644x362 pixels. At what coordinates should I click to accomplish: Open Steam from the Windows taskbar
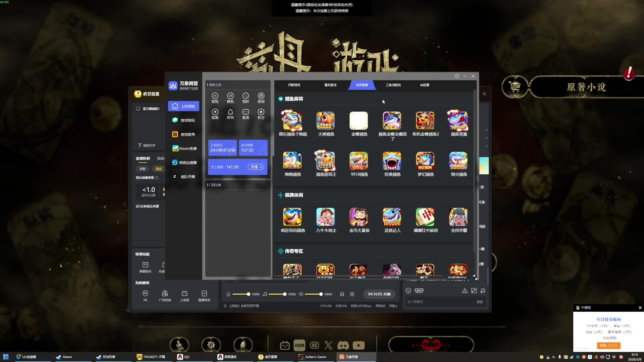64,357
